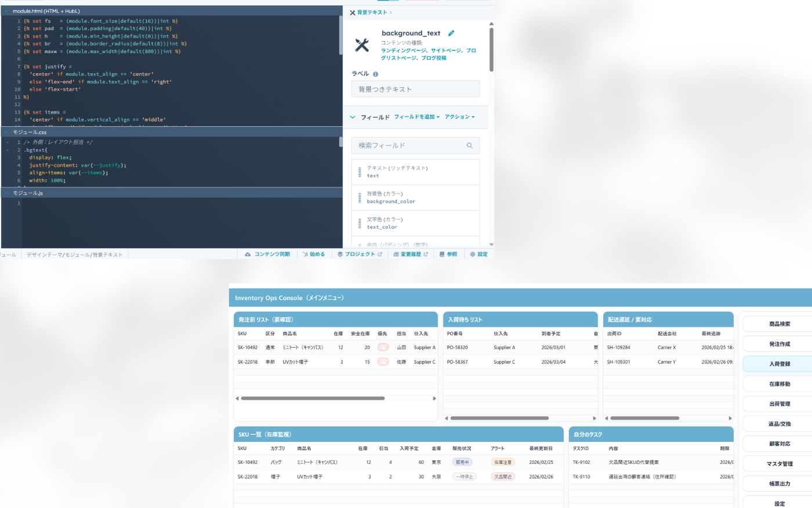Select 入荷登録 in the side menu
This screenshot has height=508, width=812.
pyautogui.click(x=779, y=364)
